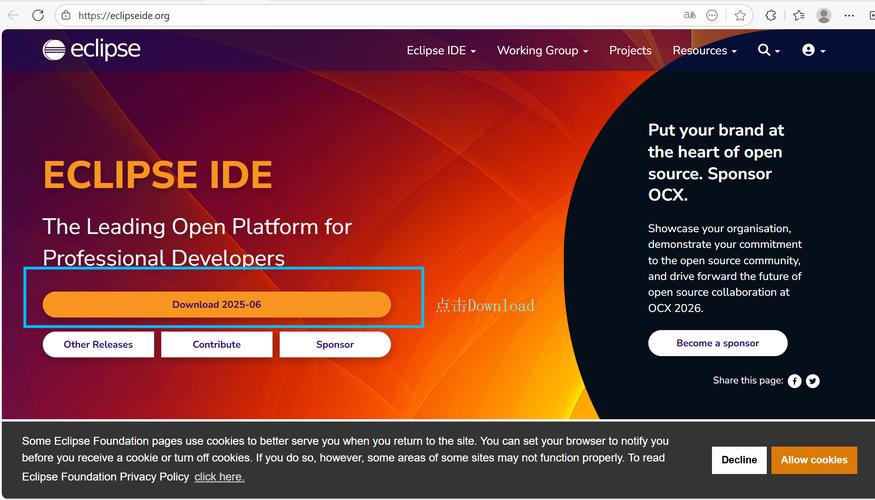The width and height of the screenshot is (875, 500).
Task: Click the Eclipse logo in the header
Action: point(91,49)
